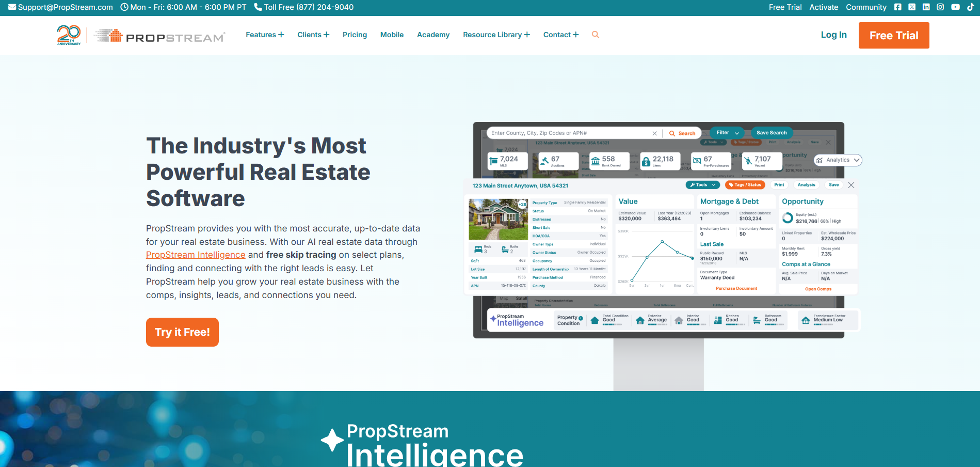The image size is (980, 467).
Task: Click the Total Condition Good indicator
Action: (609, 320)
